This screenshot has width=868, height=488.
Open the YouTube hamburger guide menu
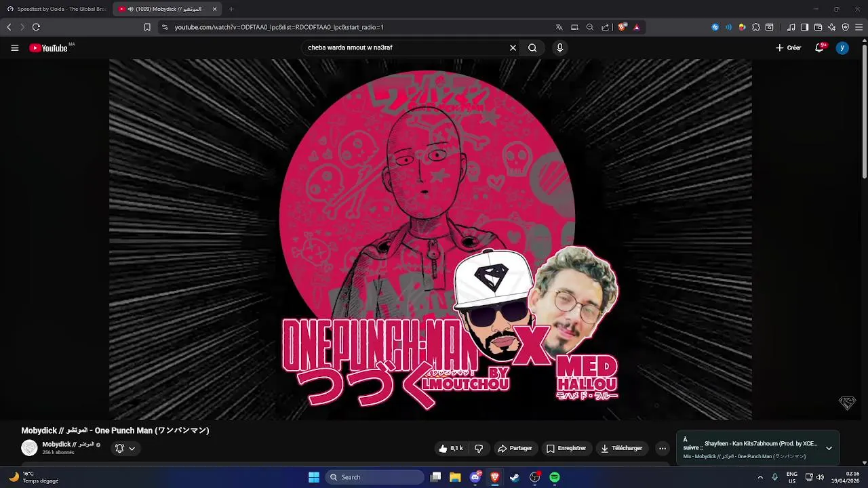coord(14,48)
